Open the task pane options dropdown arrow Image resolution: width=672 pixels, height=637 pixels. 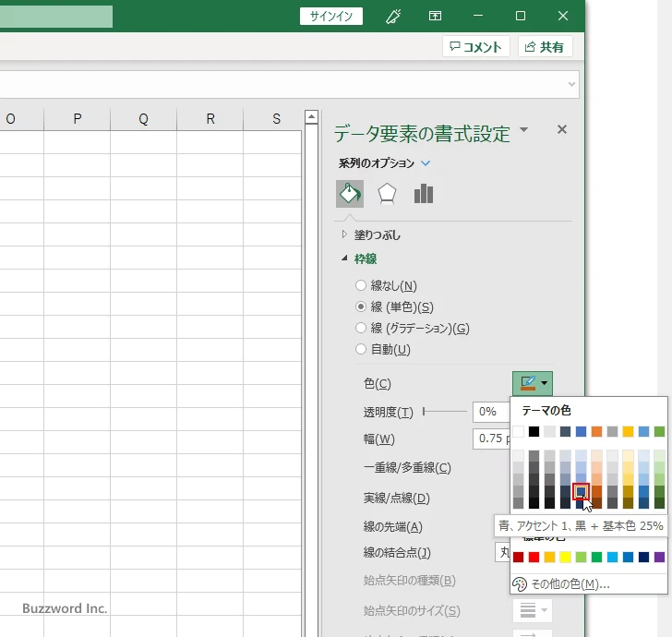point(523,129)
